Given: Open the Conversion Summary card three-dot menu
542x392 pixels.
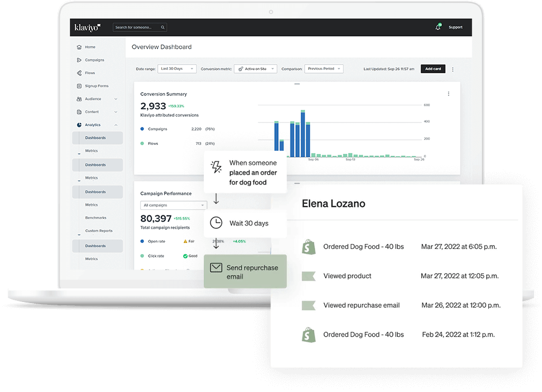Looking at the screenshot, I should 448,94.
